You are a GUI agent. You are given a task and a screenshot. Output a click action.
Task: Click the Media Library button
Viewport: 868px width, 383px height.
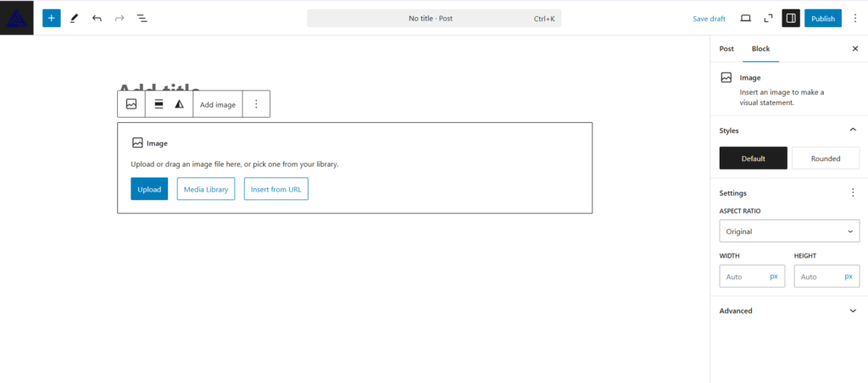[206, 189]
